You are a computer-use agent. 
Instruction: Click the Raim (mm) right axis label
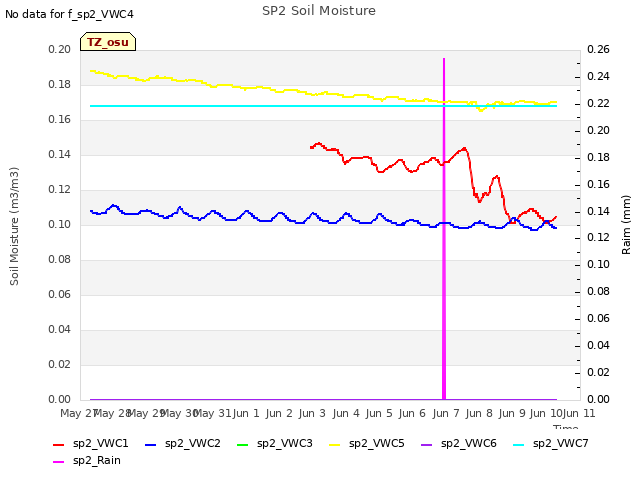click(x=626, y=225)
